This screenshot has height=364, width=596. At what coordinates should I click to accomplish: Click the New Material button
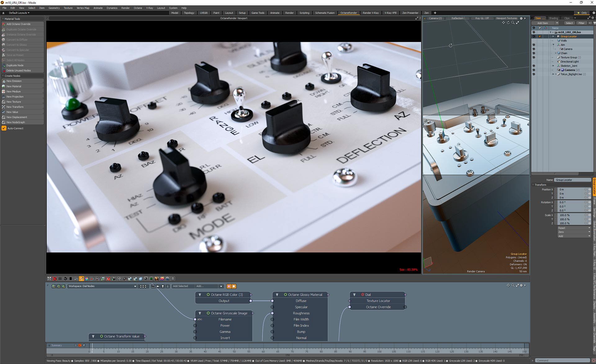(14, 86)
